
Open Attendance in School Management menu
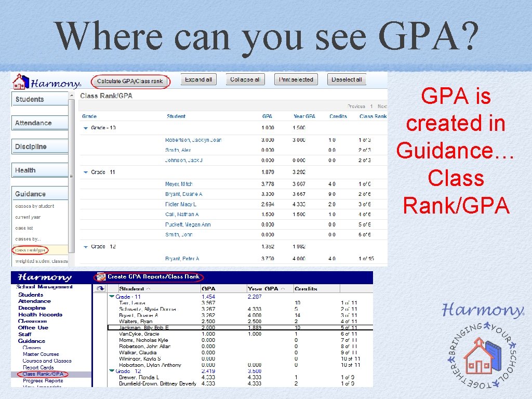[34, 301]
